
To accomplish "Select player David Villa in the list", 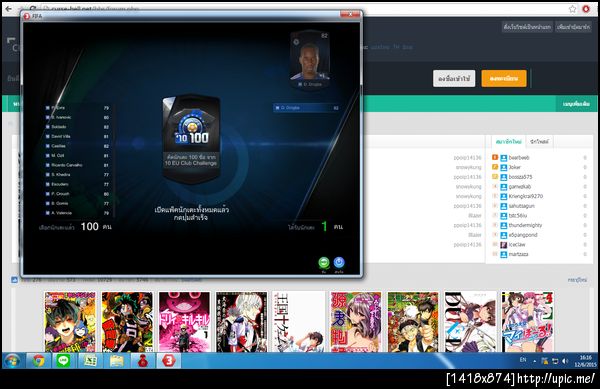I will click(x=77, y=137).
